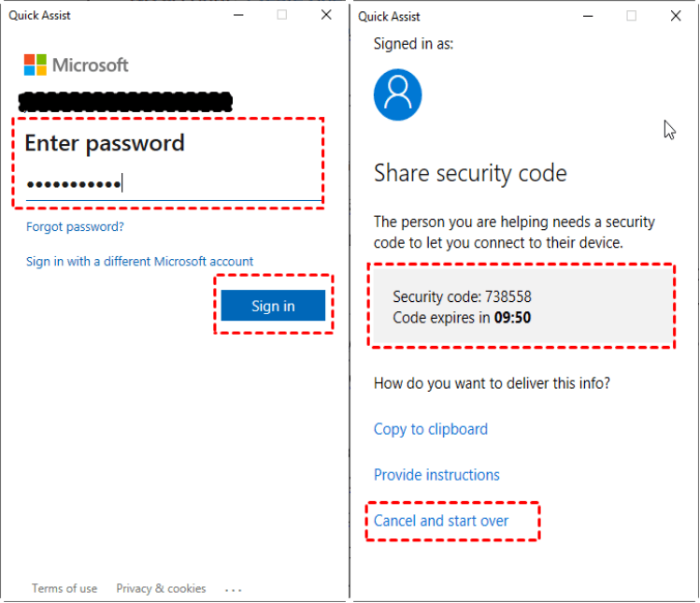Image resolution: width=700 pixels, height=603 pixels.
Task: Maximize the Quick Assist password window
Action: (281, 15)
